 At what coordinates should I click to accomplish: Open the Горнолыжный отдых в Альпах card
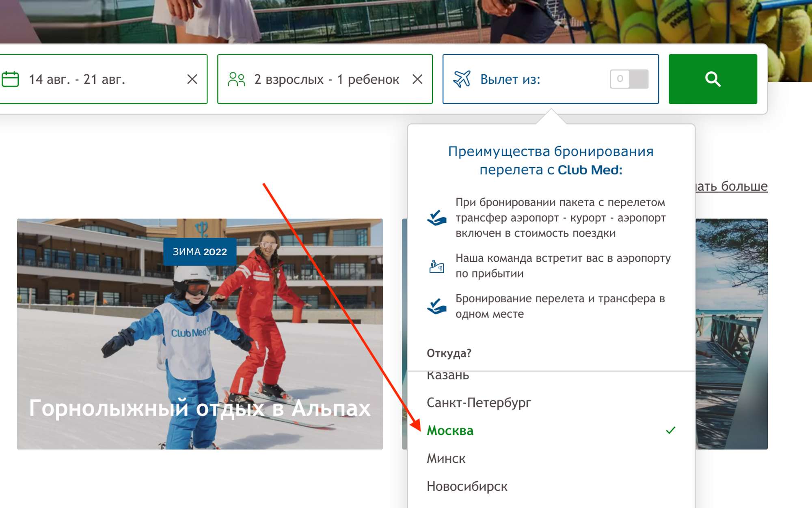pos(200,334)
